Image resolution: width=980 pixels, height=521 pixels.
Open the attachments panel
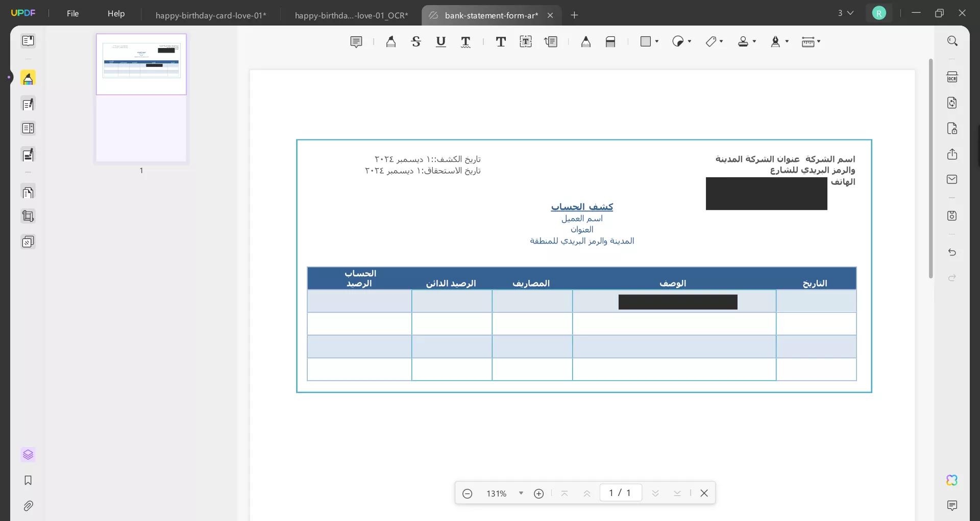pyautogui.click(x=28, y=506)
